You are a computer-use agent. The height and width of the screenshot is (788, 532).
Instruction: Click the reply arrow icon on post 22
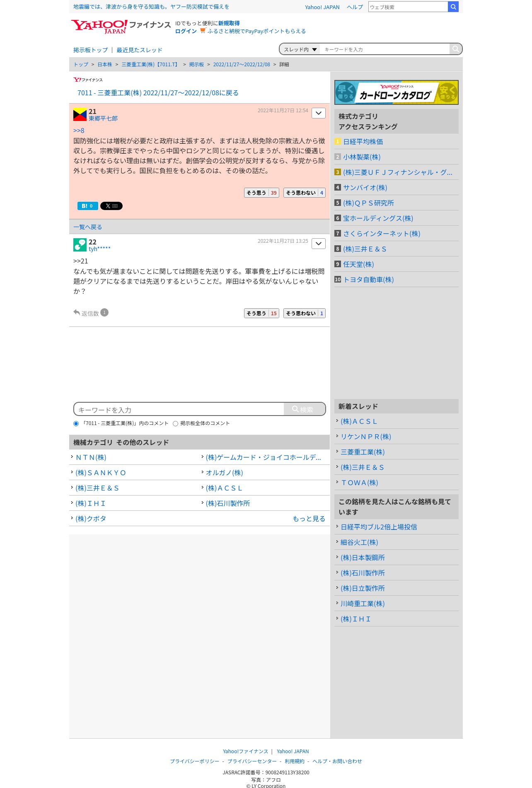tap(77, 312)
